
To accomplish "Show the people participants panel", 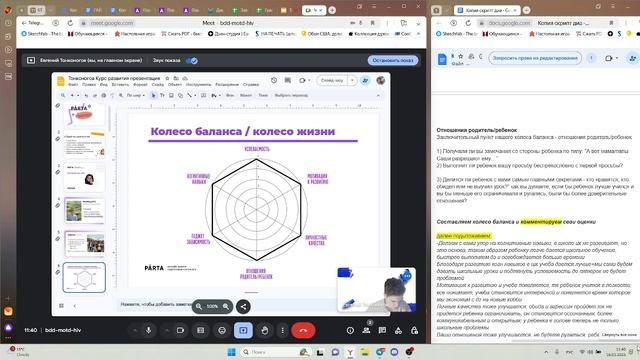I will tap(366, 330).
